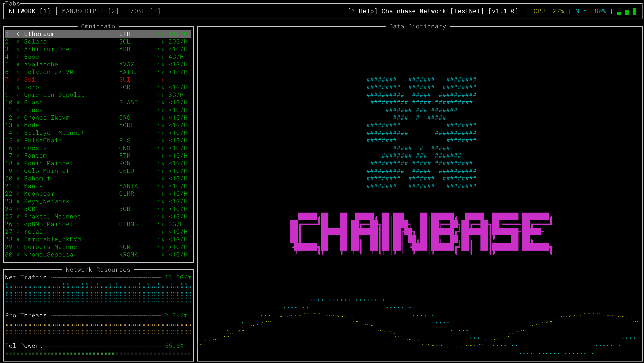The image size is (644, 363).
Task: Select the red Sui chain name
Action: 30,80
